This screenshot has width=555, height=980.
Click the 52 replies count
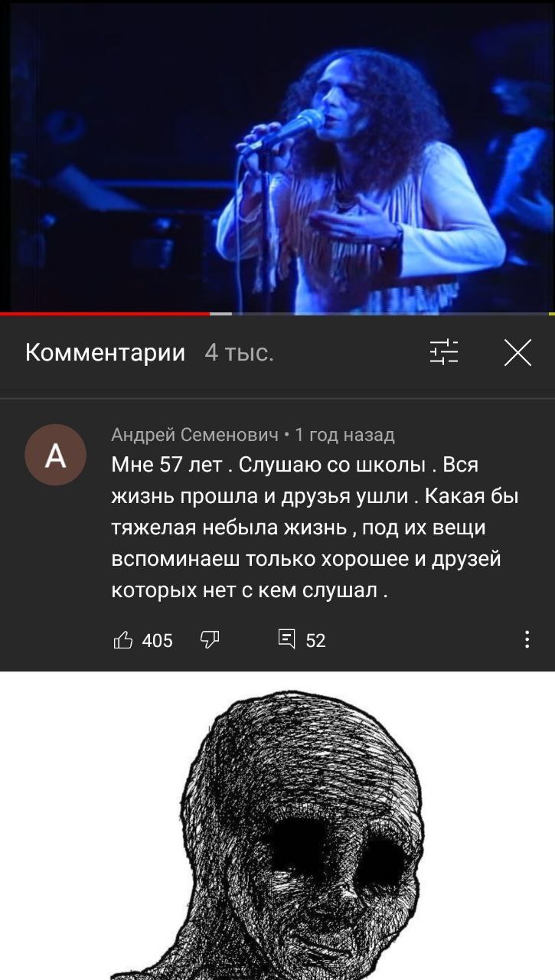point(315,641)
